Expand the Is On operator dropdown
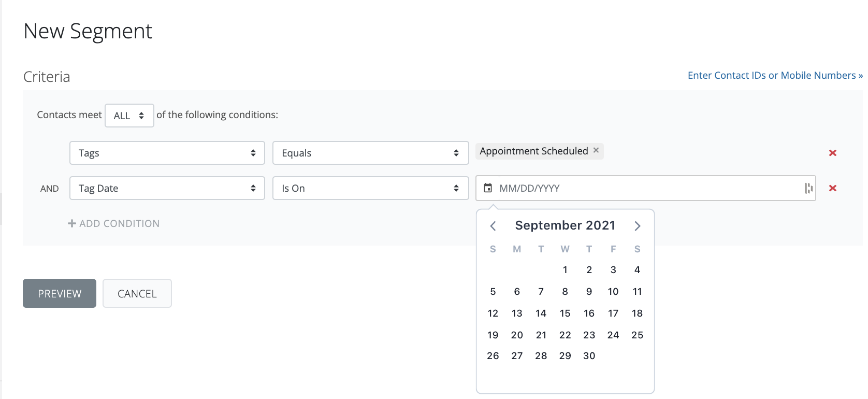Screen dimensions: 868x399 tap(370, 188)
